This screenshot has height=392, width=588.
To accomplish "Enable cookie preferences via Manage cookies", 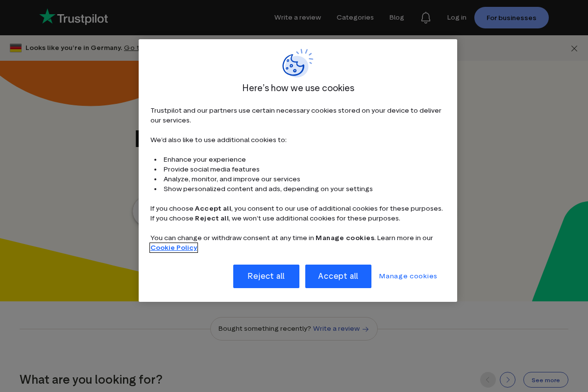I will 408,276.
